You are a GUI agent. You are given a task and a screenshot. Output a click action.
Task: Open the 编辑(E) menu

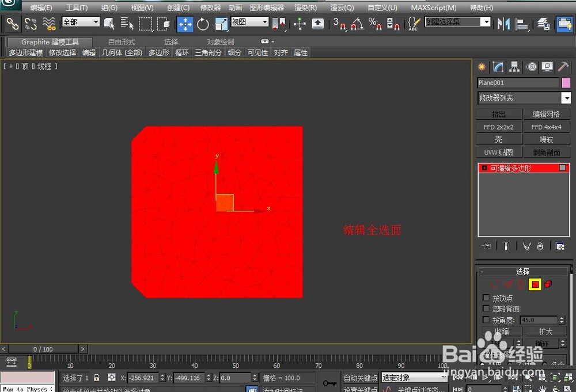pyautogui.click(x=41, y=7)
